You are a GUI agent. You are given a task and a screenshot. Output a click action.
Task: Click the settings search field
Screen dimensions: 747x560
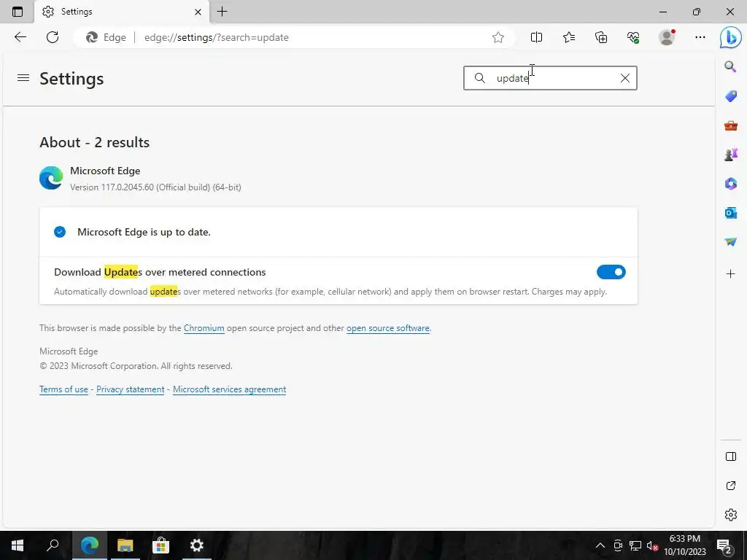point(550,78)
